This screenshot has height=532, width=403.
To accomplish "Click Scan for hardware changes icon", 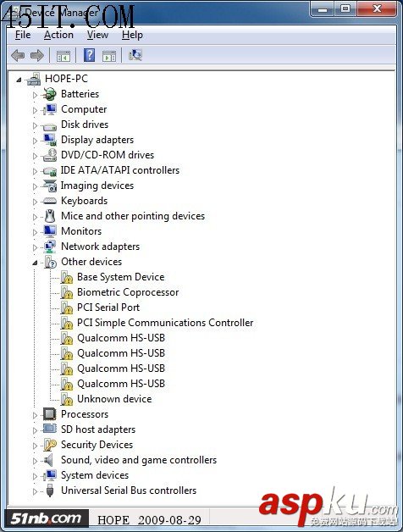I will coord(135,55).
